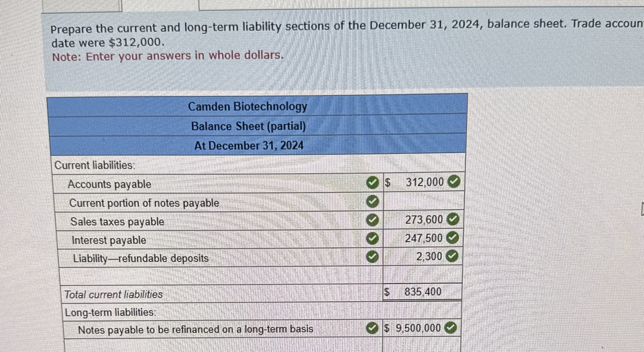
Task: Click the checkmark icon beside Accounts payable
Action: click(373, 182)
